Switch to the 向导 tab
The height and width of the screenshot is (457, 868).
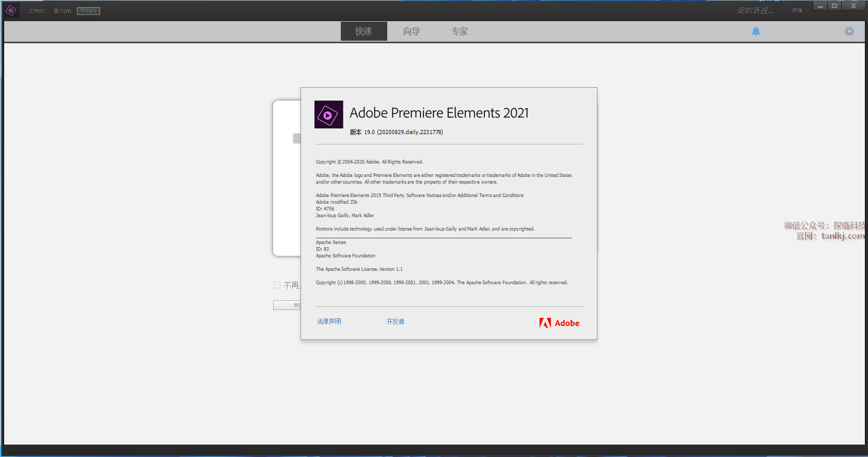pos(412,31)
